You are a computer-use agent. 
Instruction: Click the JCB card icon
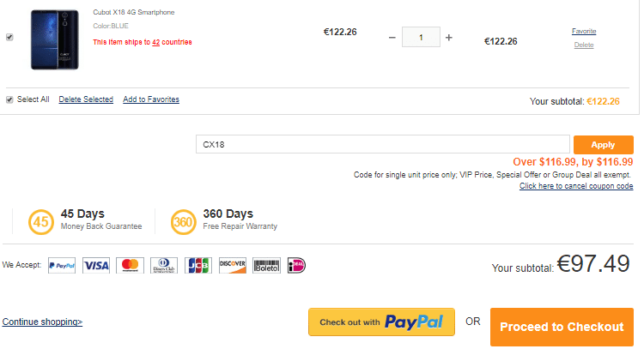198,266
